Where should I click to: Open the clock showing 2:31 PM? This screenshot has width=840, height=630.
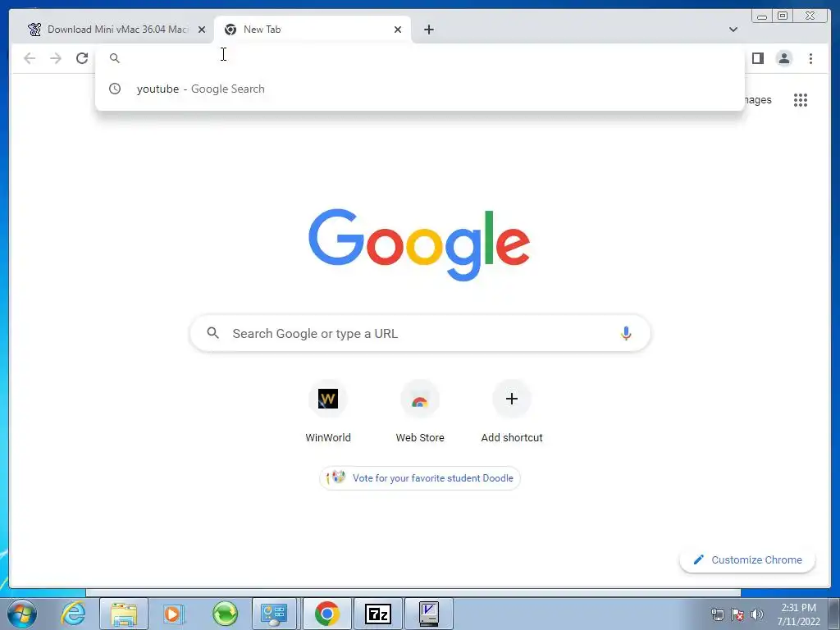tap(798, 614)
